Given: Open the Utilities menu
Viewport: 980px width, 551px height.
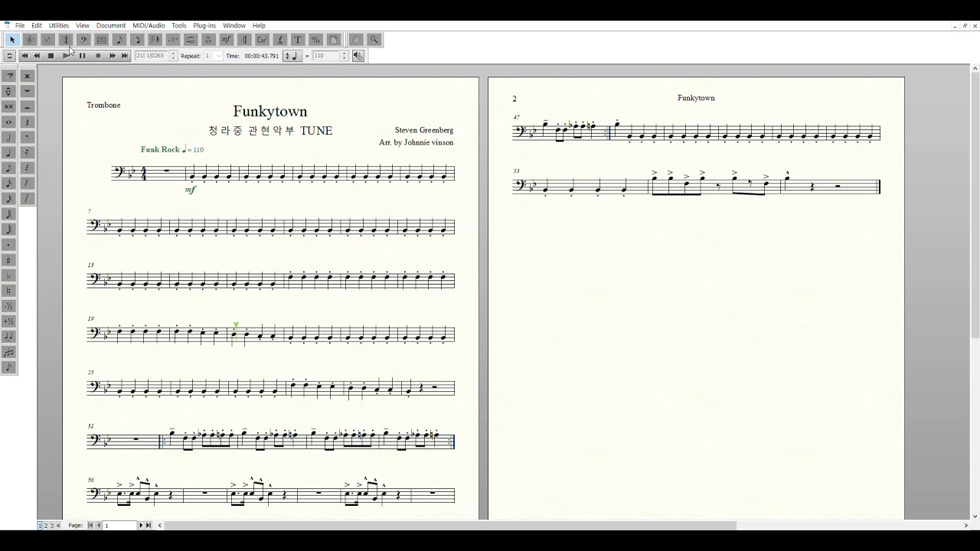Looking at the screenshot, I should [59, 25].
